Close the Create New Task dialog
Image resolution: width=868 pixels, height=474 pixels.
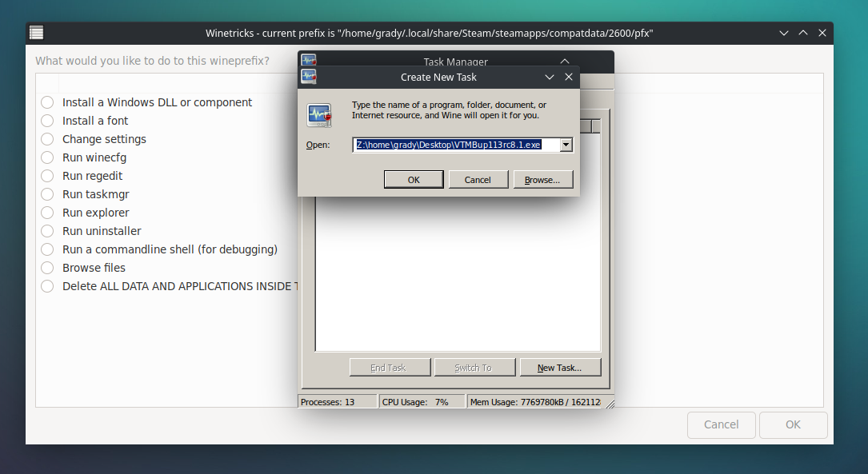(569, 77)
